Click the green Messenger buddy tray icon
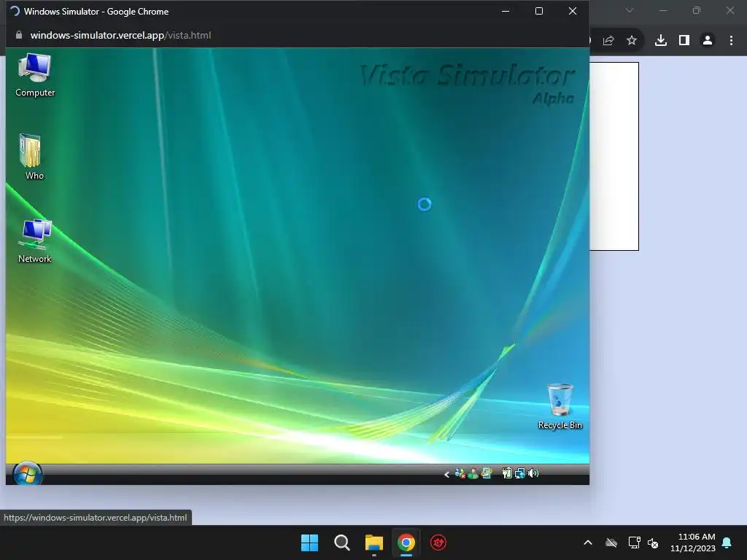This screenshot has height=560, width=747. pos(473,473)
